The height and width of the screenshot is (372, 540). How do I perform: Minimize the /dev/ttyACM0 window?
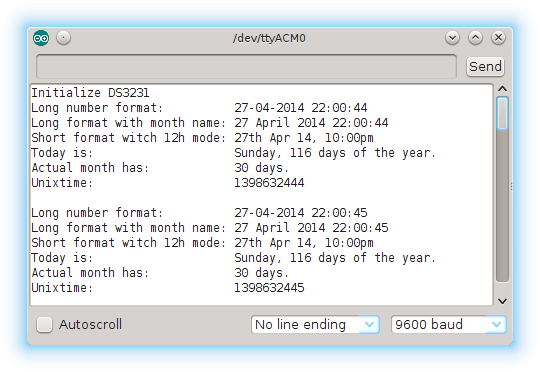pos(453,38)
